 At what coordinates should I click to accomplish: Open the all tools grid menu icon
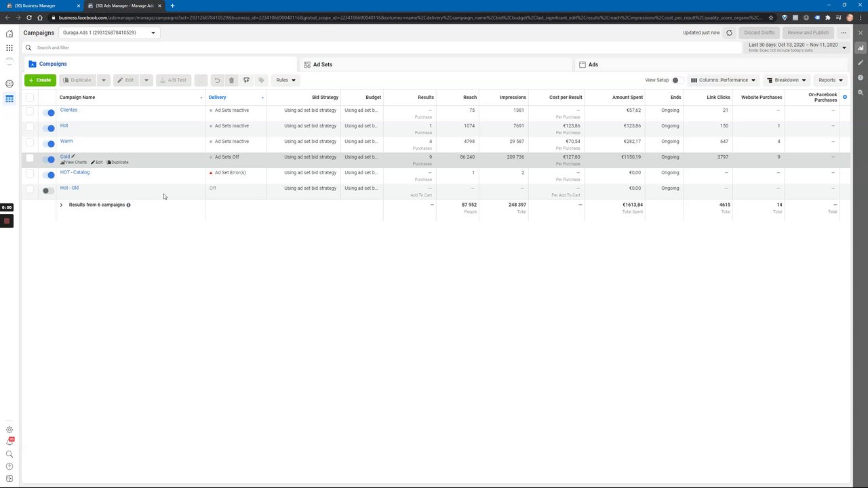pyautogui.click(x=9, y=47)
